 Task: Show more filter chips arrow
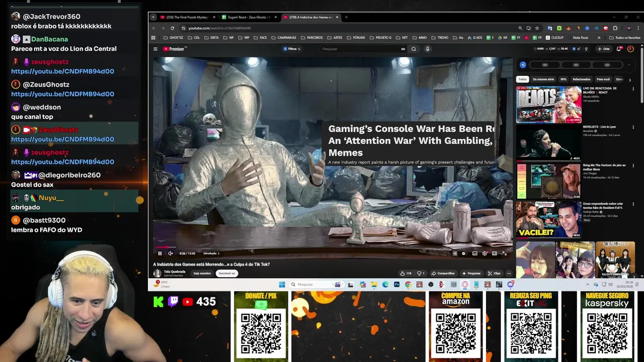[x=629, y=79]
